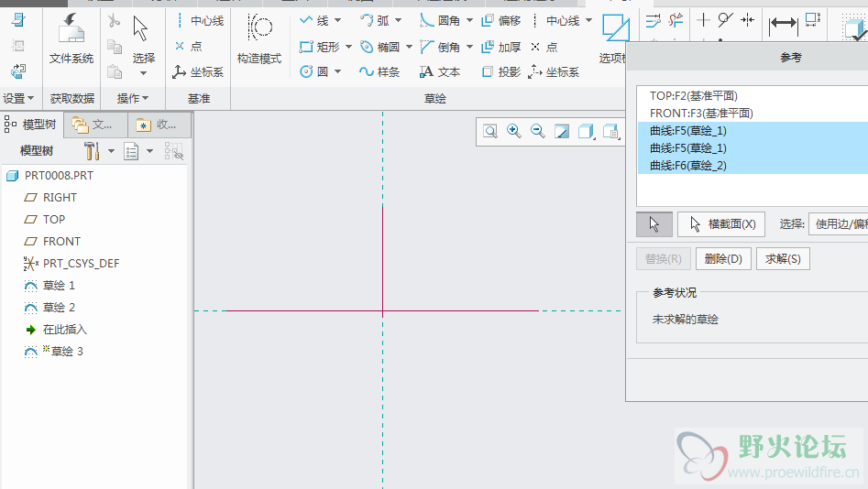Activate the arrow pick toggle in 参考 dialog
This screenshot has width=868, height=489.
(654, 224)
